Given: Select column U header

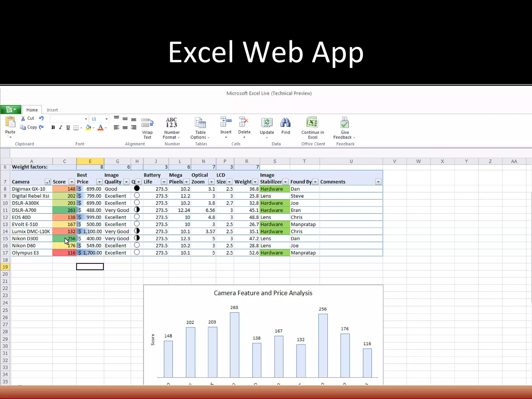Looking at the screenshot, I should (351, 161).
